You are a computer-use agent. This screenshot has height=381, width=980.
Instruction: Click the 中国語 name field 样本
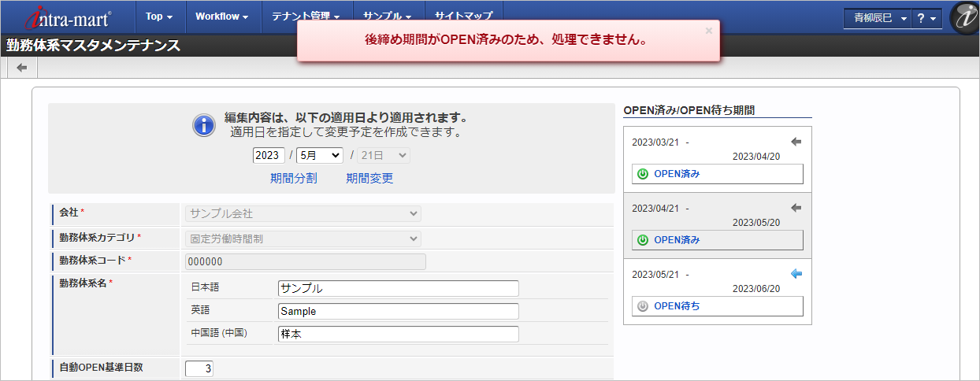[x=399, y=334]
